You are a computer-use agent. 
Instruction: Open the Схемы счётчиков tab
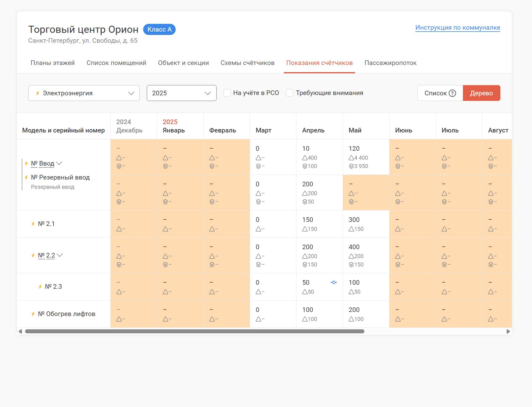(248, 63)
